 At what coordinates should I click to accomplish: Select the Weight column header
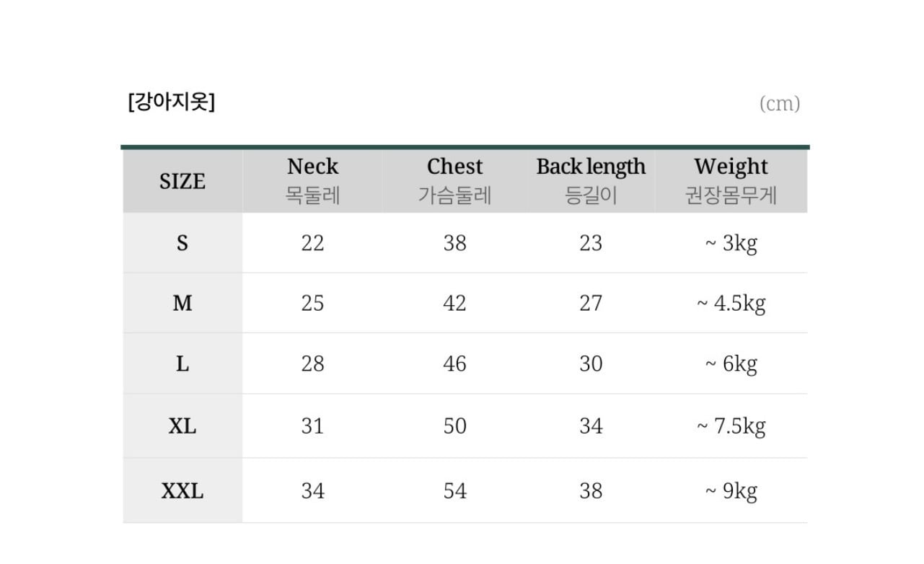[x=731, y=180]
